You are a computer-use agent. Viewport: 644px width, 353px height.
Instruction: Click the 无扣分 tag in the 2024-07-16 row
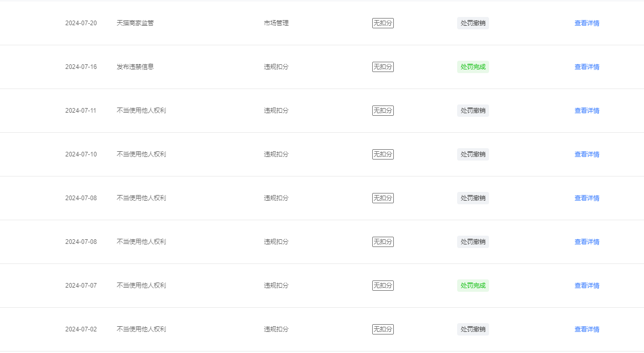[383, 67]
